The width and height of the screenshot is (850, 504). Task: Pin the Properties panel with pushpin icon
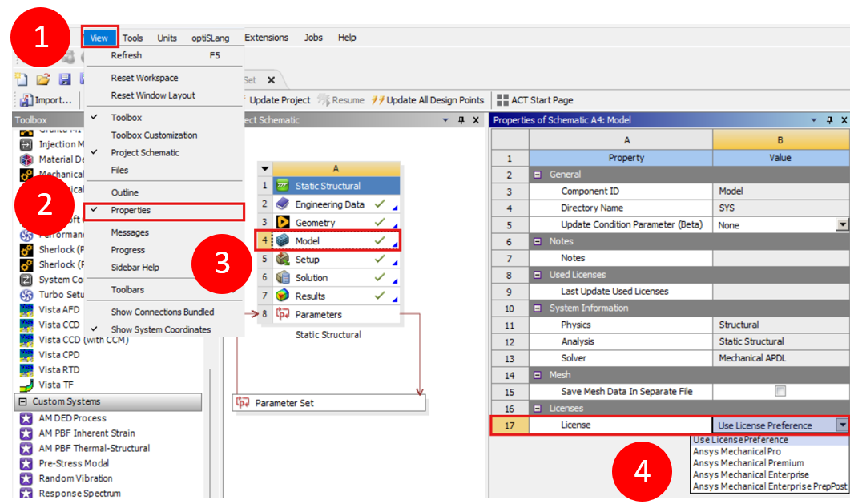829,119
